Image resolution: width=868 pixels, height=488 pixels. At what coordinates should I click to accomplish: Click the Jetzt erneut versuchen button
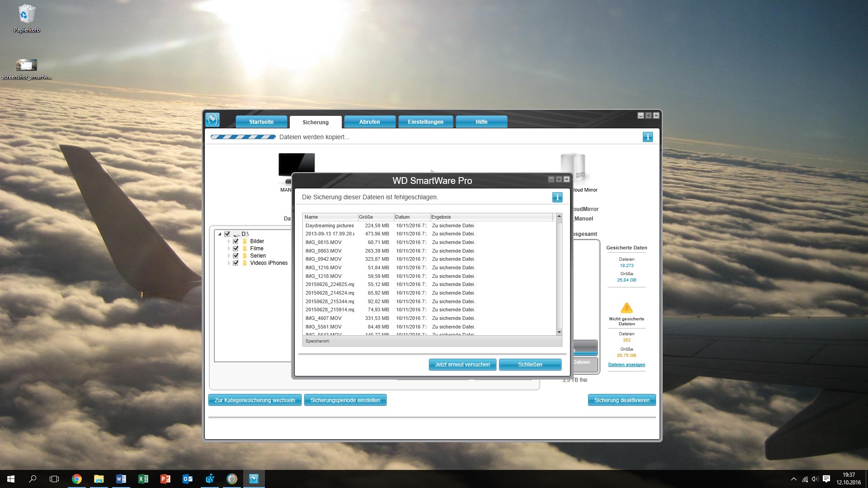[x=462, y=365]
